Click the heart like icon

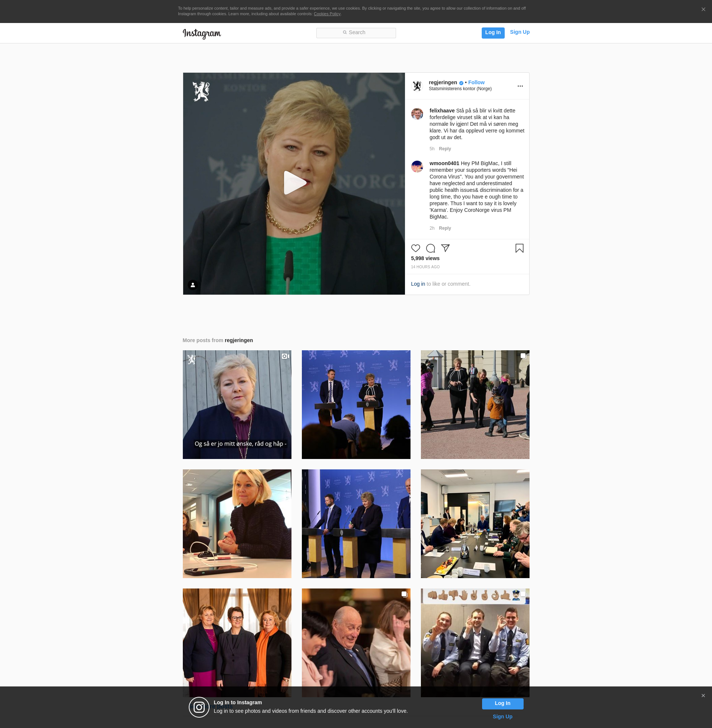[415, 248]
